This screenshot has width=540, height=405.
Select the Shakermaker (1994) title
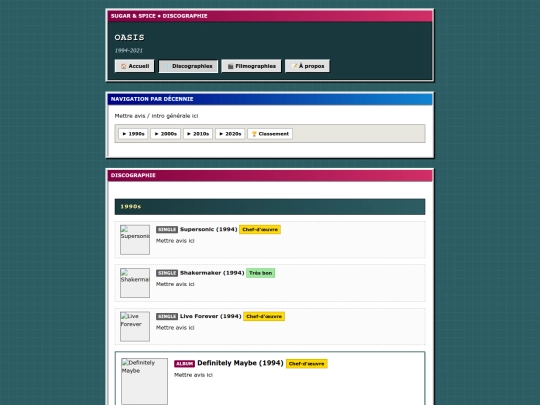click(x=212, y=273)
